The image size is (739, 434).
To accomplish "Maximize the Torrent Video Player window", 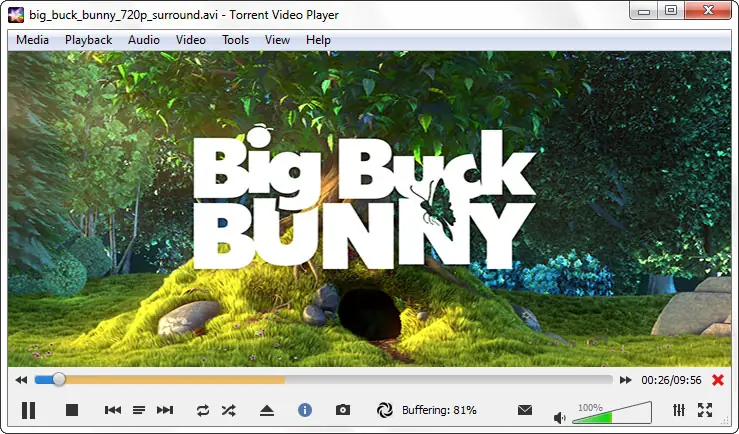I will [x=671, y=11].
